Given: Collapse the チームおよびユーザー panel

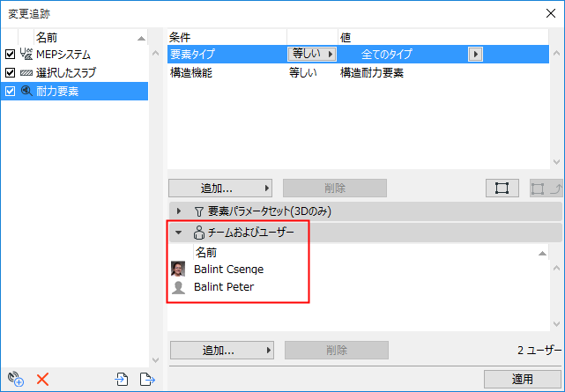Looking at the screenshot, I should (179, 233).
